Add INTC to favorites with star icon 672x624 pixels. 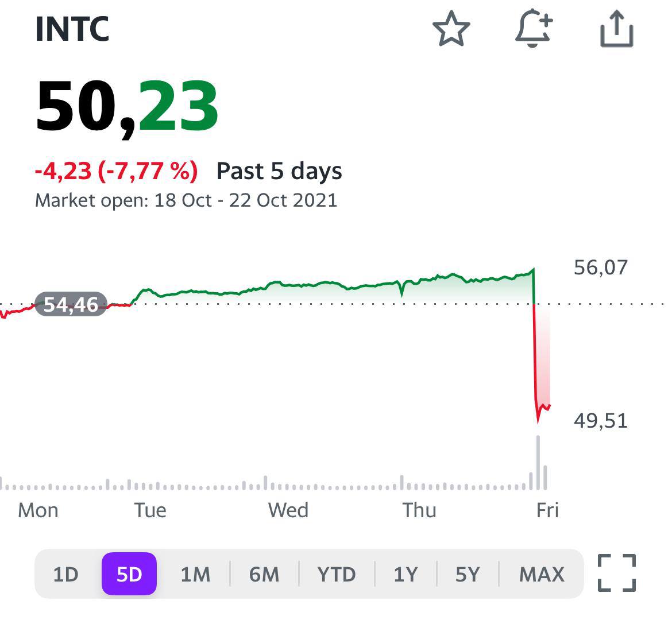coord(451,29)
